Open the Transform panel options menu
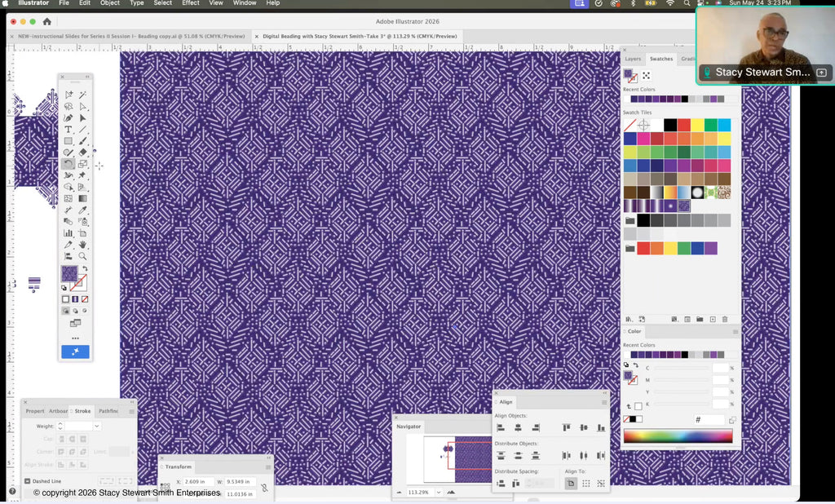This screenshot has width=835, height=504. coord(267,466)
